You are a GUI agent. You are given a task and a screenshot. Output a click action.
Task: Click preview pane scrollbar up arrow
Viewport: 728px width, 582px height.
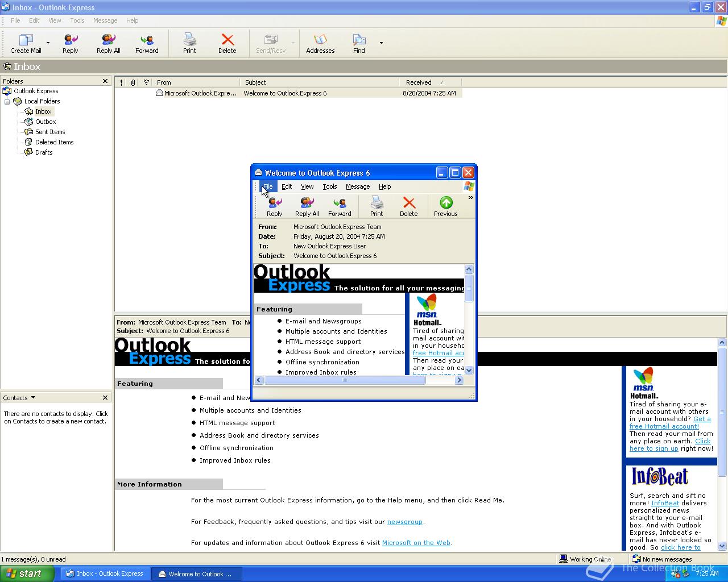(x=722, y=343)
